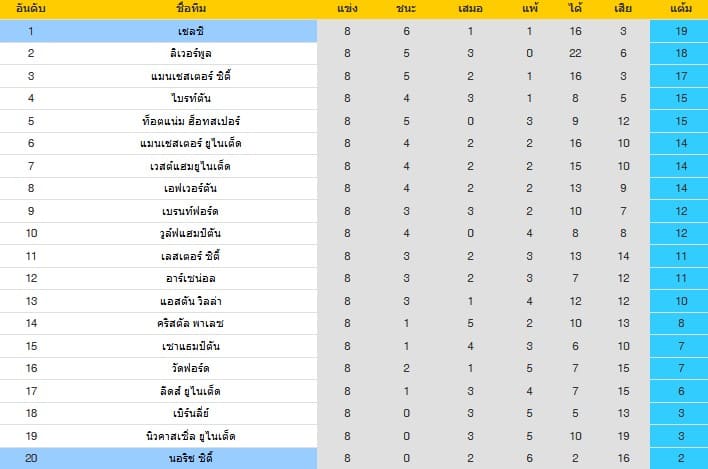
Task: Select the เอฟเวอร์ตัน team name
Action: click(x=190, y=188)
